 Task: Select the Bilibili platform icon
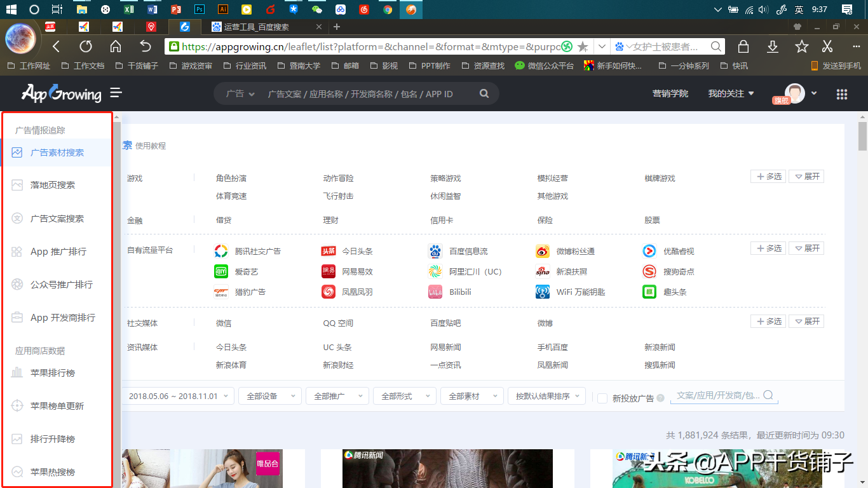[435, 292]
